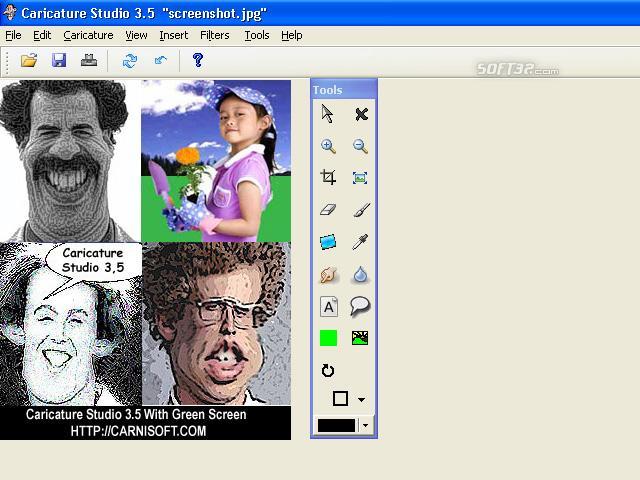Open the Tools menu
This screenshot has width=640, height=480.
pos(257,36)
